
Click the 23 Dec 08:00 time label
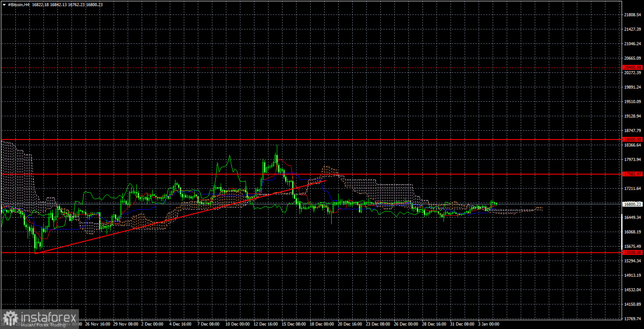(x=377, y=324)
